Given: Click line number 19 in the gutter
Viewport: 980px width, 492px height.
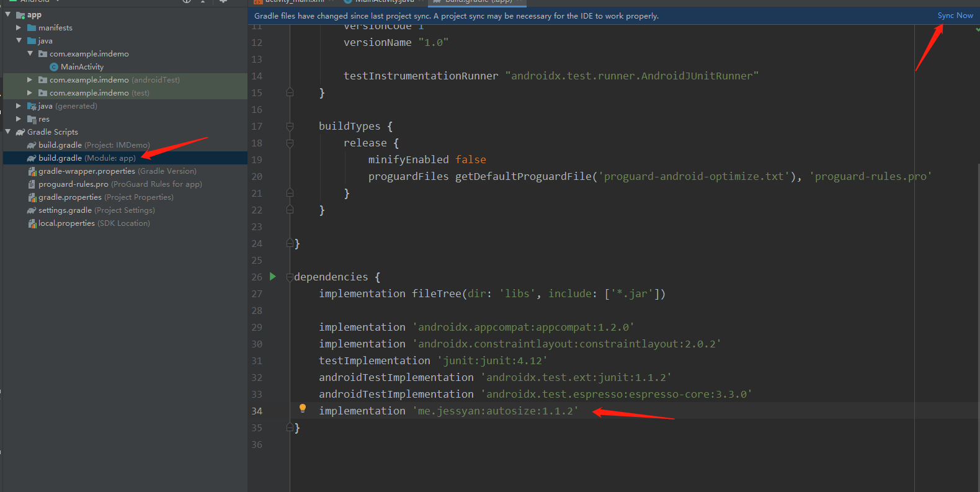Looking at the screenshot, I should (257, 159).
